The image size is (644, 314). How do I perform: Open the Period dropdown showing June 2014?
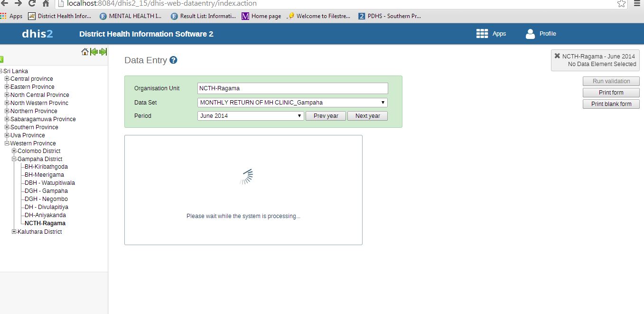click(x=251, y=116)
